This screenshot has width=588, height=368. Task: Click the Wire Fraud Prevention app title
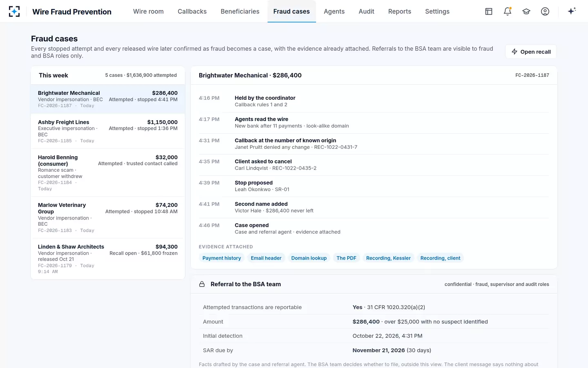point(72,12)
